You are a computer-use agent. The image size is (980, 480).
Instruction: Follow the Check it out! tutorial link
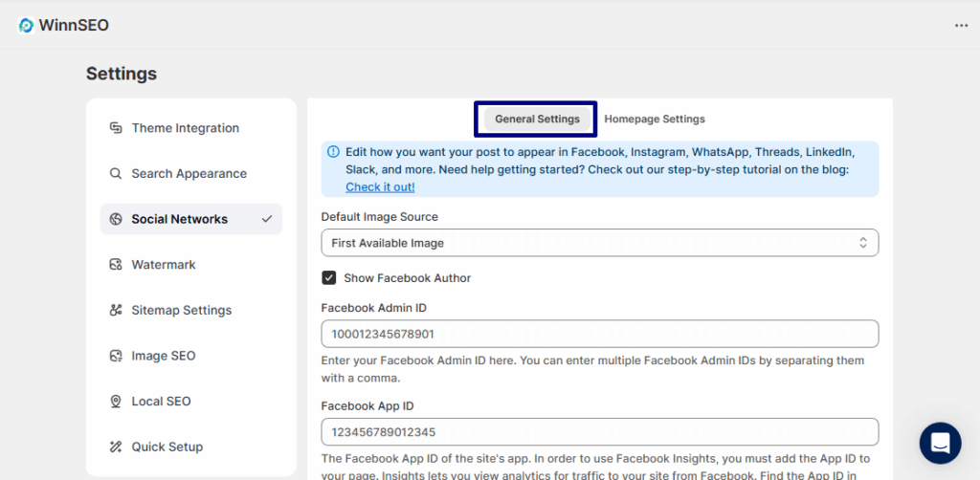point(380,186)
